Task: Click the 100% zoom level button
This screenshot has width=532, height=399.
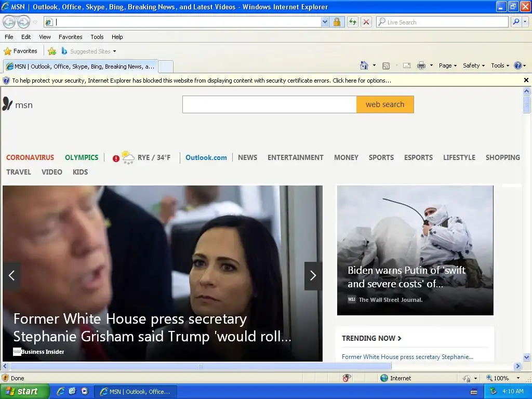Action: [x=497, y=378]
